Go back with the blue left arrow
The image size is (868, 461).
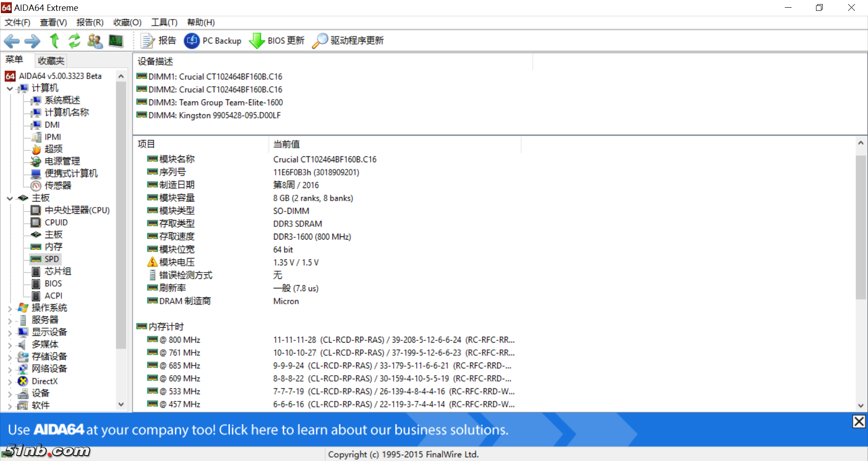click(x=12, y=41)
